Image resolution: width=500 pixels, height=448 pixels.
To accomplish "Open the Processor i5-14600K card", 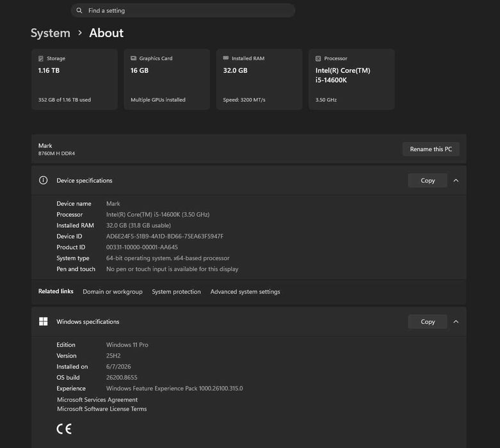I will coord(351,79).
